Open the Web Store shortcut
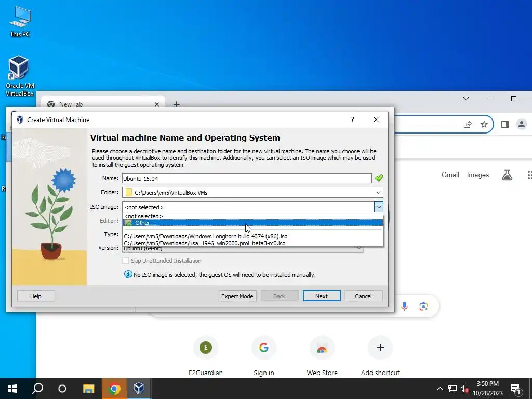Image resolution: width=532 pixels, height=399 pixels. click(x=322, y=356)
